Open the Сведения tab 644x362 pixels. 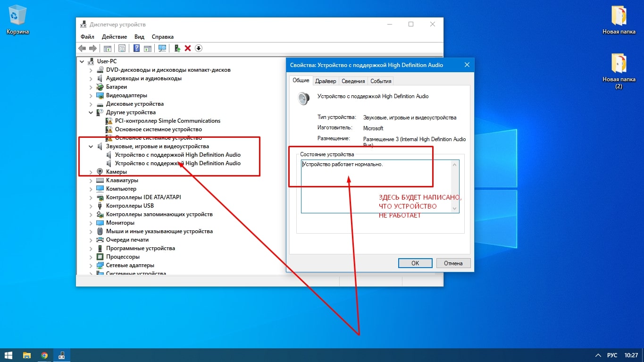pos(353,81)
